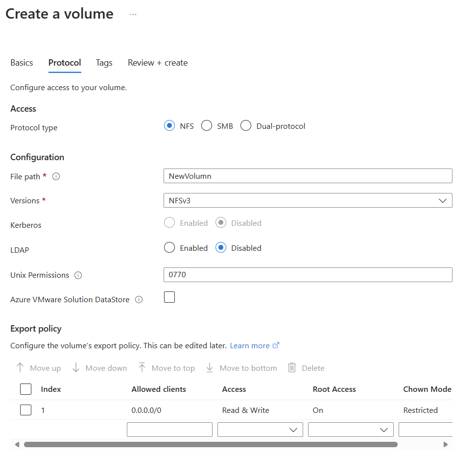Viewport: 476px width, 456px height.
Task: Click the File path input field
Action: point(308,176)
